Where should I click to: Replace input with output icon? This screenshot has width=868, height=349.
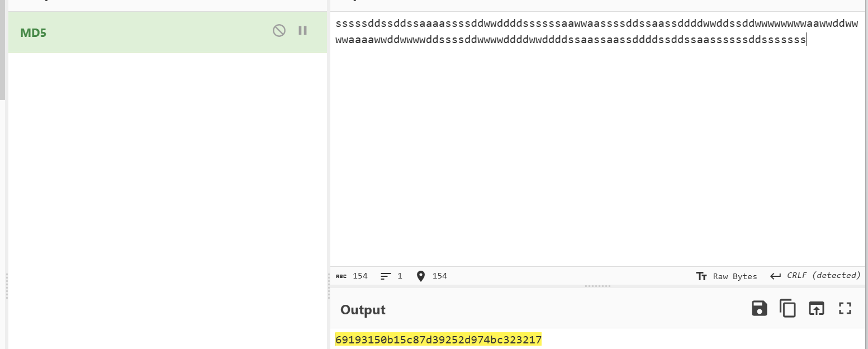point(816,308)
